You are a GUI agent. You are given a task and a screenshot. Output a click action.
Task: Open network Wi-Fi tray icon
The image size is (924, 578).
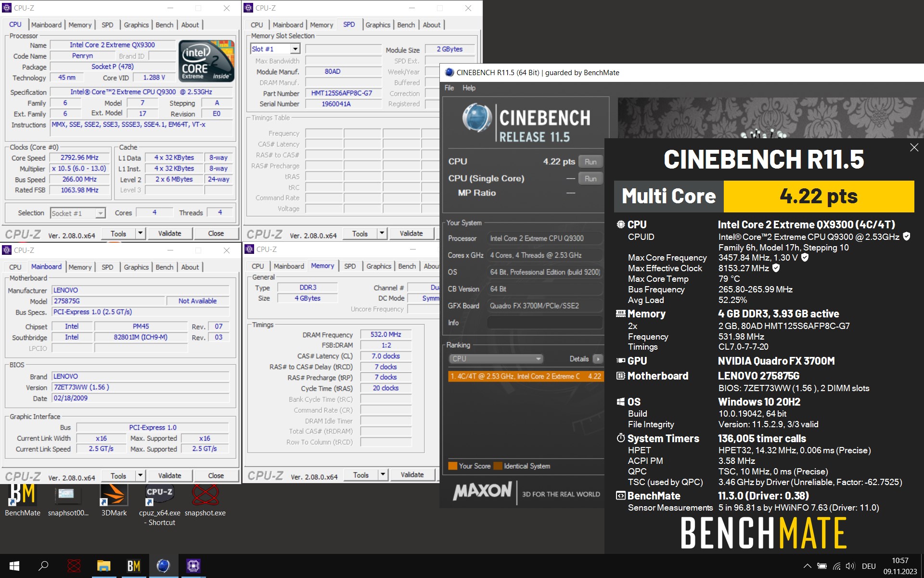pos(836,566)
